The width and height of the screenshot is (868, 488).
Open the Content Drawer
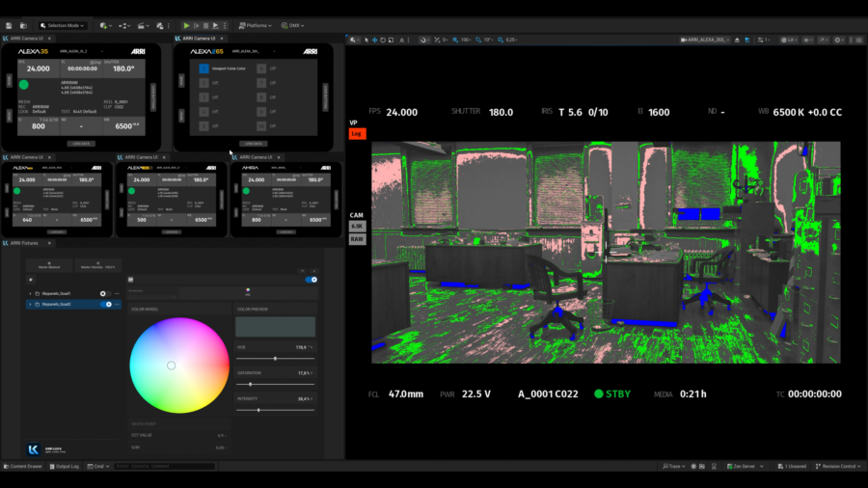tap(23, 467)
